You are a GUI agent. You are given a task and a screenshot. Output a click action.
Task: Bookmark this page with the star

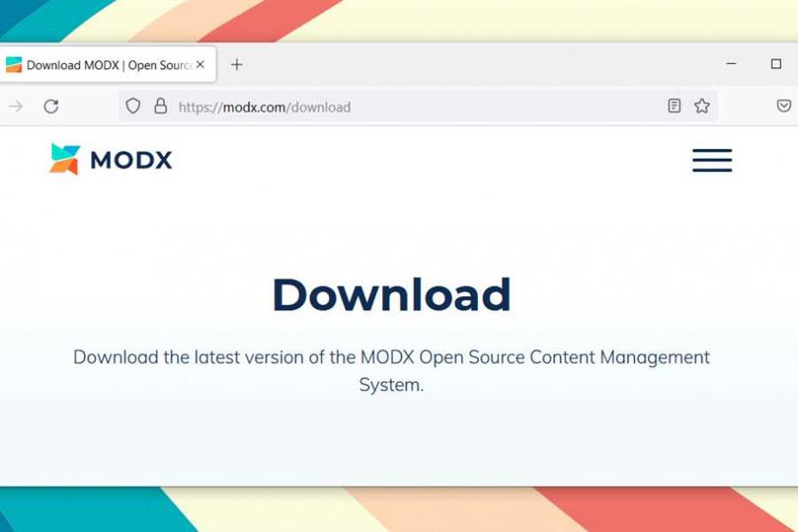tap(702, 106)
